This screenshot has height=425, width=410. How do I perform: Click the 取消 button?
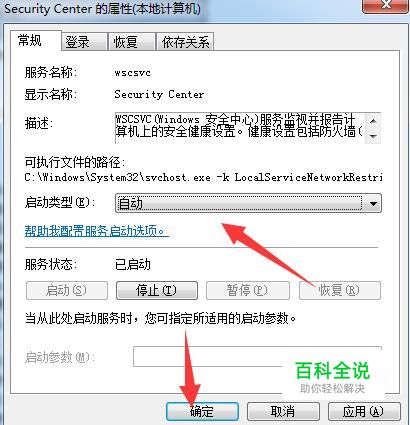pyautogui.click(x=283, y=411)
